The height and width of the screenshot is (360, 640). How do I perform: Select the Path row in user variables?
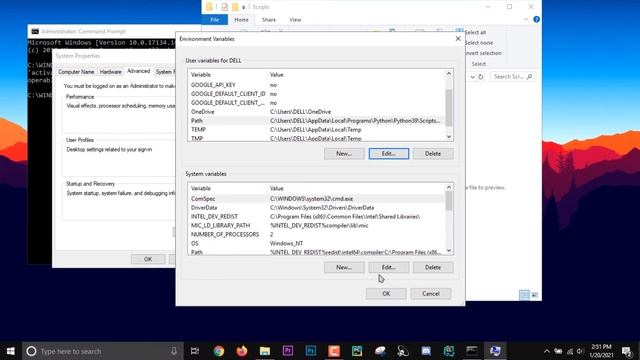coord(316,121)
